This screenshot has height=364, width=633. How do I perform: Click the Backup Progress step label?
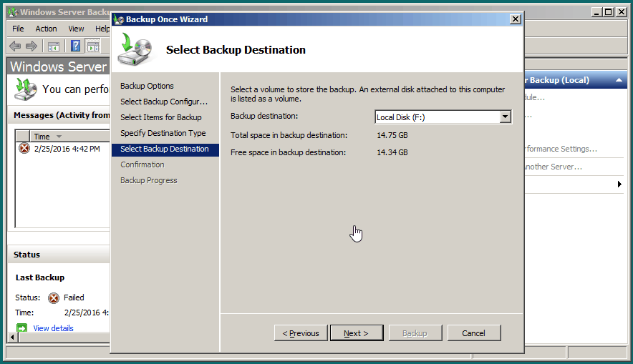coord(148,180)
